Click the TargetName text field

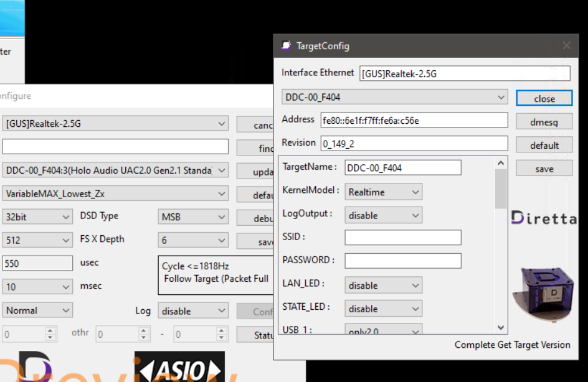tap(402, 168)
